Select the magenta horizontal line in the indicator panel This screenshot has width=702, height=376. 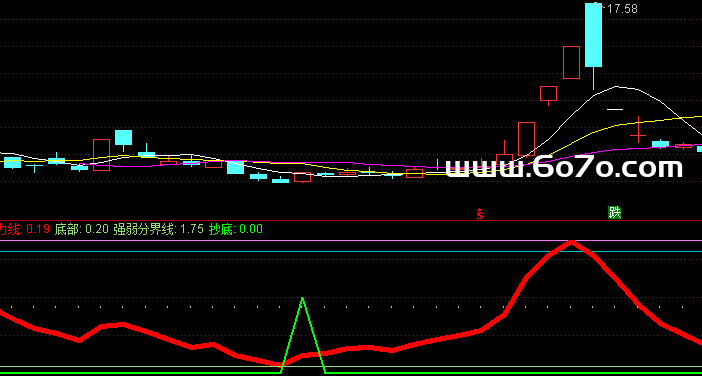pos(351,240)
